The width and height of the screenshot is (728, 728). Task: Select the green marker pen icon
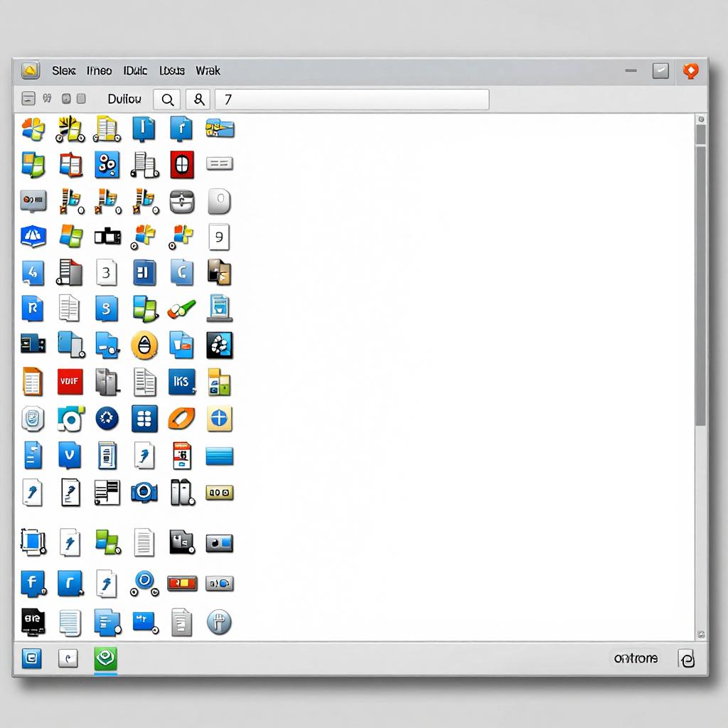pyautogui.click(x=181, y=309)
